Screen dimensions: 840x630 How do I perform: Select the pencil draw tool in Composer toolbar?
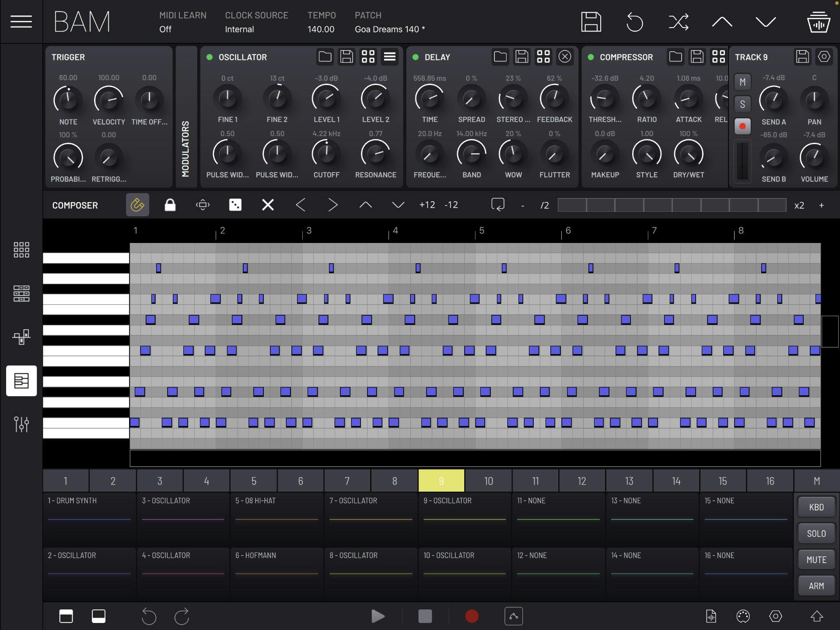(137, 204)
